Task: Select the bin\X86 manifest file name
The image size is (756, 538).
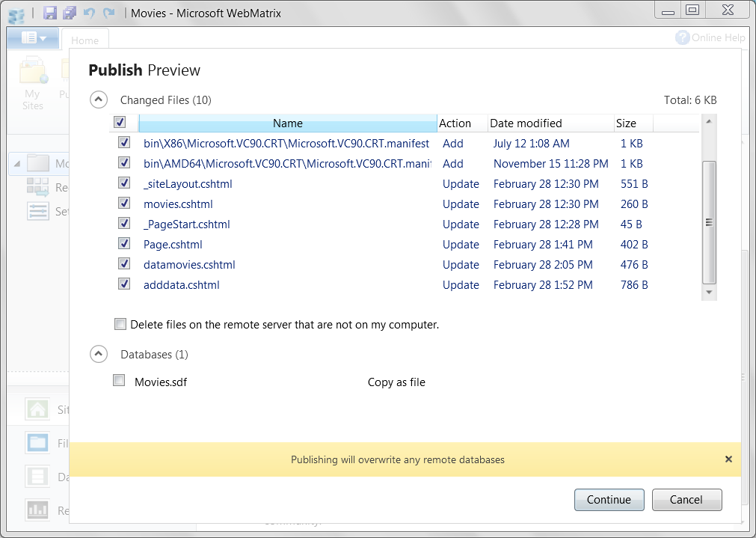Action: pyautogui.click(x=286, y=144)
